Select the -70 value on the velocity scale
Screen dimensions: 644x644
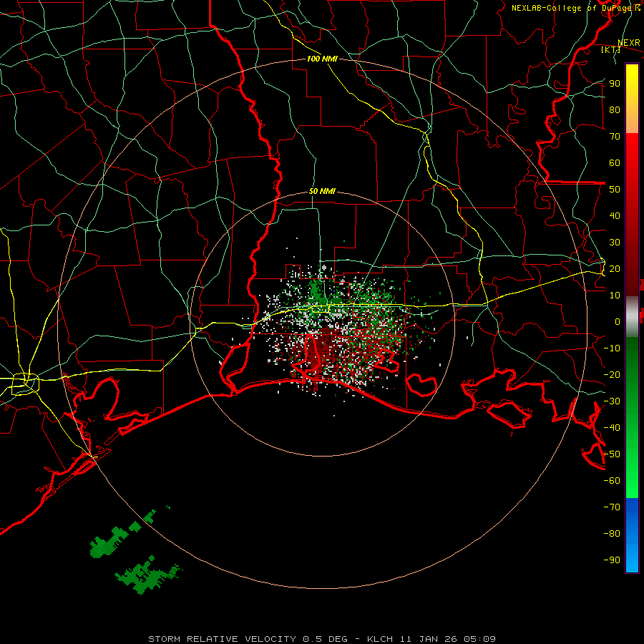pyautogui.click(x=612, y=507)
